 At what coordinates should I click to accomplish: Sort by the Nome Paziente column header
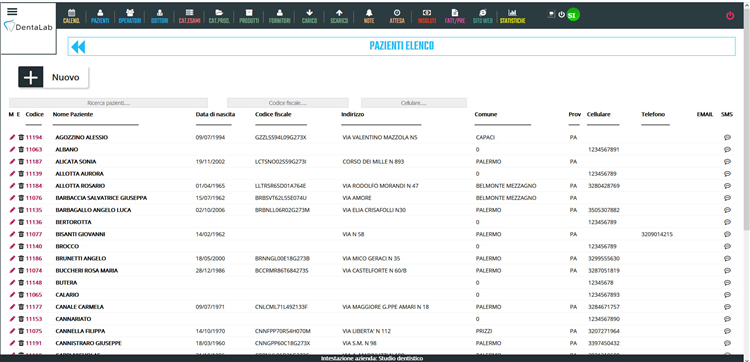click(x=73, y=115)
